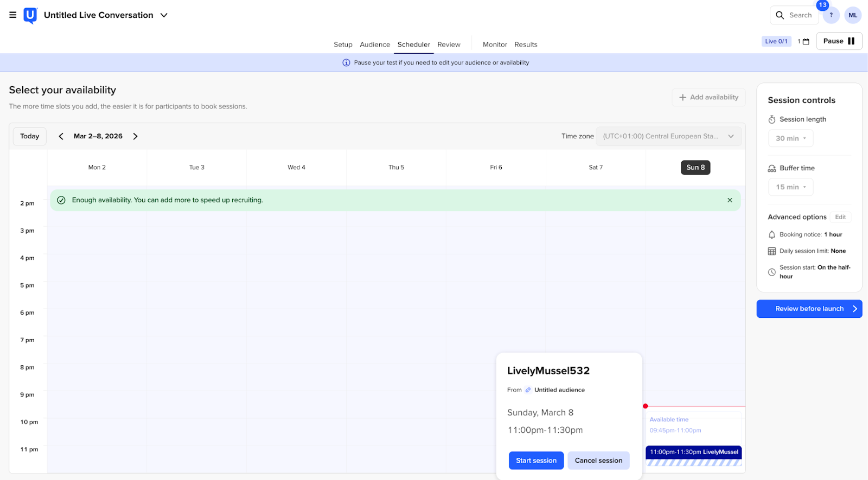The image size is (868, 480).
Task: Open the Results tab
Action: 526,44
